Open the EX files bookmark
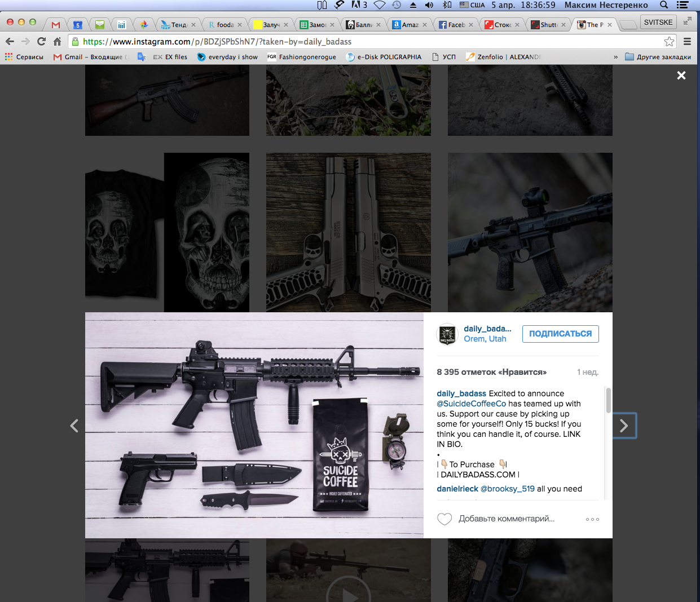The height and width of the screenshot is (602, 700). pos(170,57)
